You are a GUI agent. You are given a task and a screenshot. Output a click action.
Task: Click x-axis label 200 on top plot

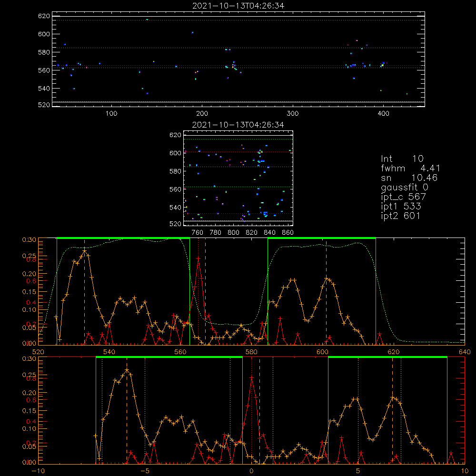(x=202, y=114)
